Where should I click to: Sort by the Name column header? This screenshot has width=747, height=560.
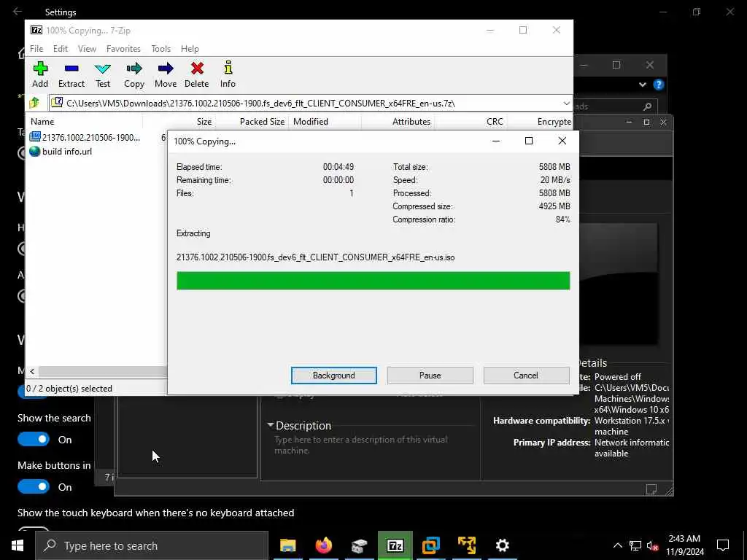point(85,122)
